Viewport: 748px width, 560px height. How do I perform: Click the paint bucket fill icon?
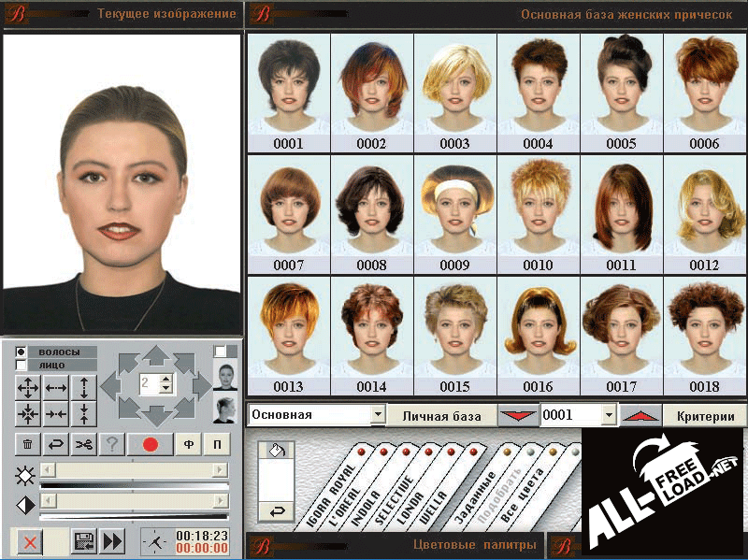pos(277,451)
